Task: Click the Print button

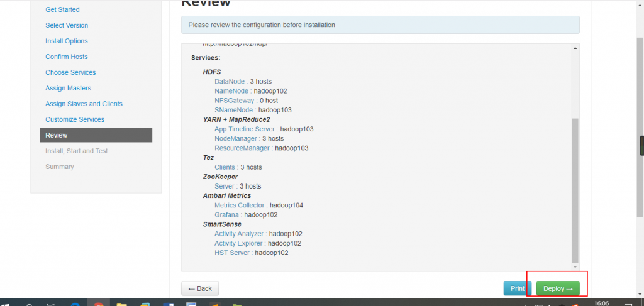Action: click(518, 288)
